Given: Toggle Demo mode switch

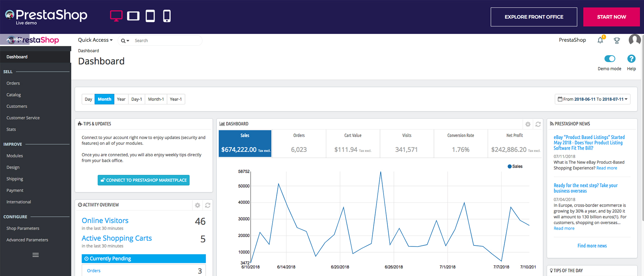Looking at the screenshot, I should tap(610, 59).
